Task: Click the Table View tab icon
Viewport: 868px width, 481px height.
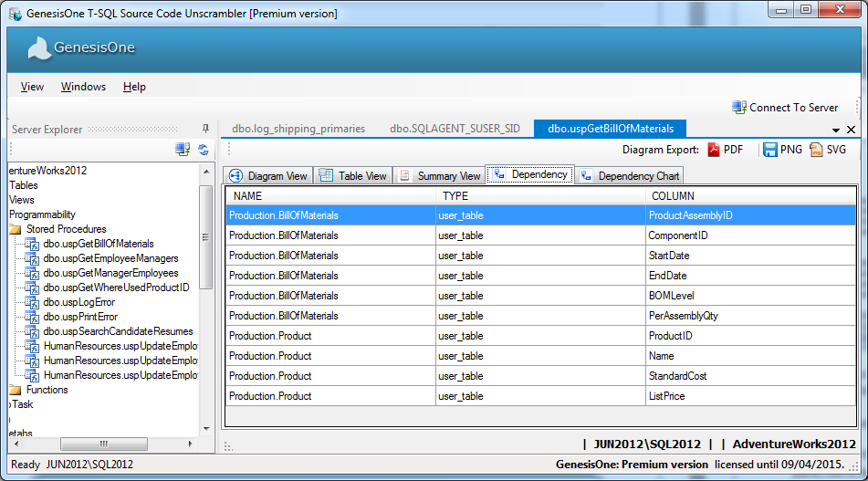Action: click(326, 175)
